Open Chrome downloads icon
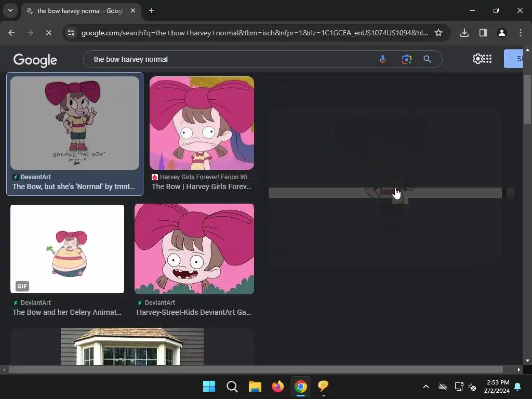Image resolution: width=532 pixels, height=399 pixels. 464,33
